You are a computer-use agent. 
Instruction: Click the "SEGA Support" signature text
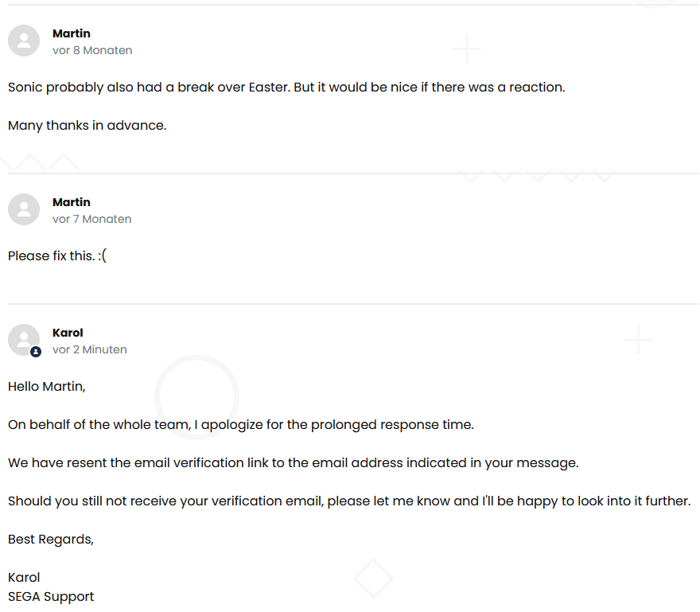click(x=51, y=597)
